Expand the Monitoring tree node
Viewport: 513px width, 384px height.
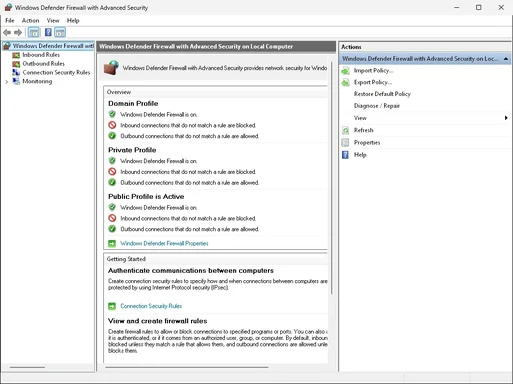7,81
